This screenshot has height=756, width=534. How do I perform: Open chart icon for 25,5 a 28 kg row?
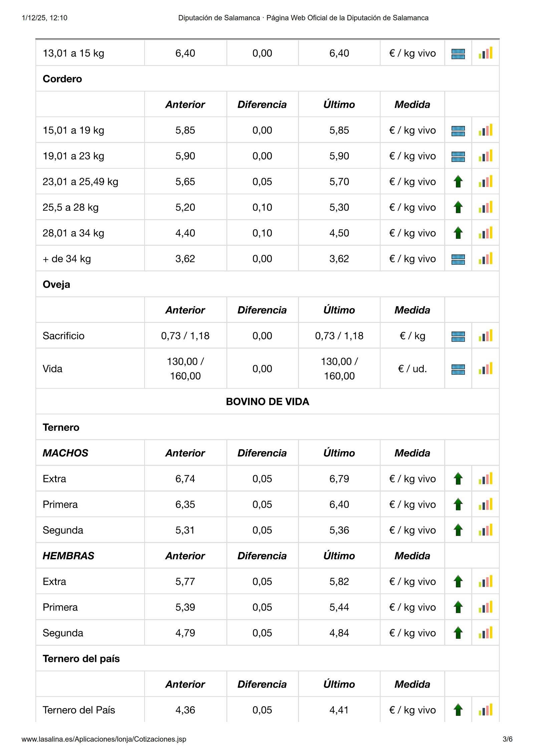click(485, 207)
